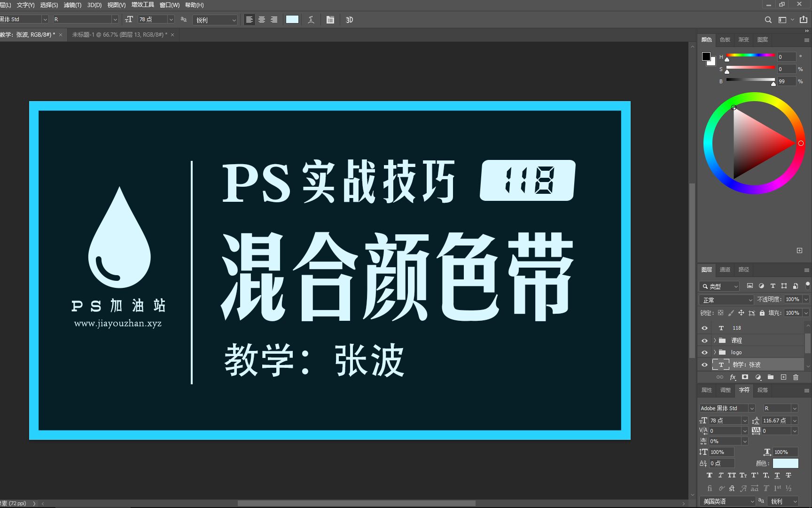This screenshot has height=508, width=812.
Task: Create a new layer group
Action: (x=771, y=377)
